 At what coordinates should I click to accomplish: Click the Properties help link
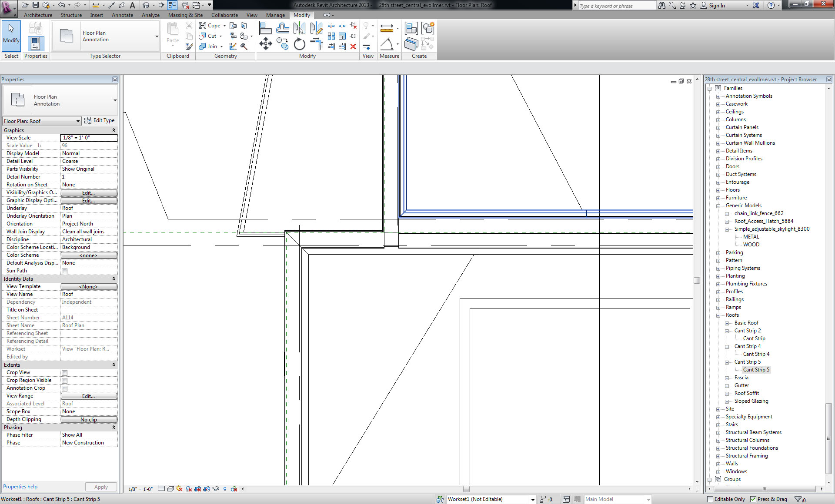tap(20, 487)
